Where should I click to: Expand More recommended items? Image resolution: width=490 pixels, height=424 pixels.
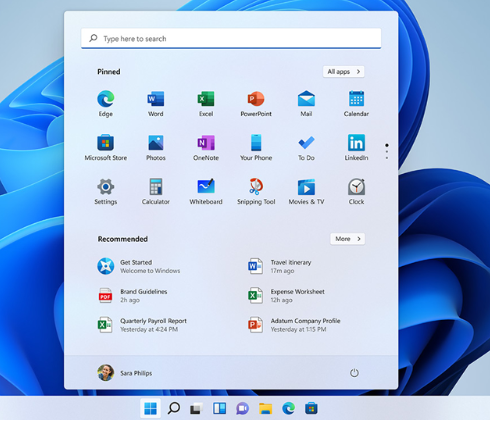(x=348, y=239)
